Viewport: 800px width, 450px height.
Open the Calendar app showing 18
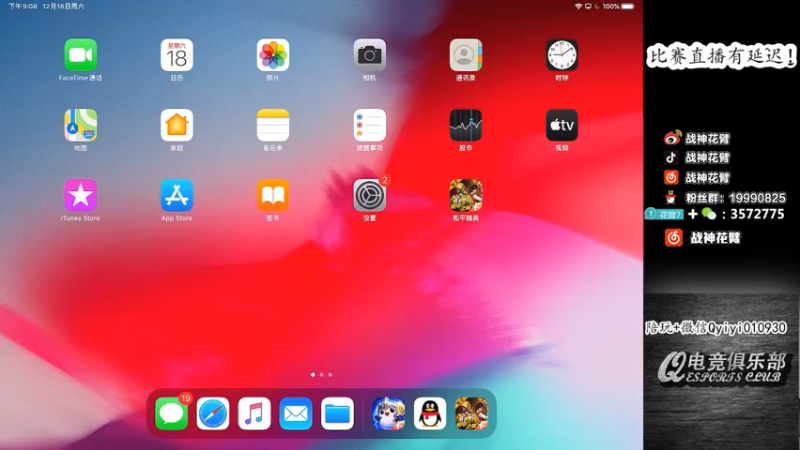(177, 55)
